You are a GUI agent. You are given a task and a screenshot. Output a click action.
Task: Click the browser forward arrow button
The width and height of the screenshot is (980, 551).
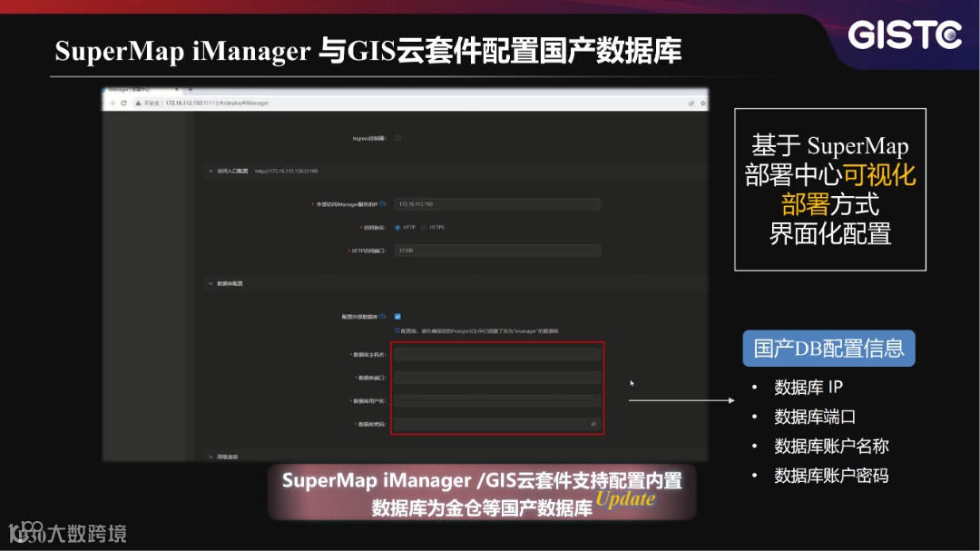tap(113, 103)
